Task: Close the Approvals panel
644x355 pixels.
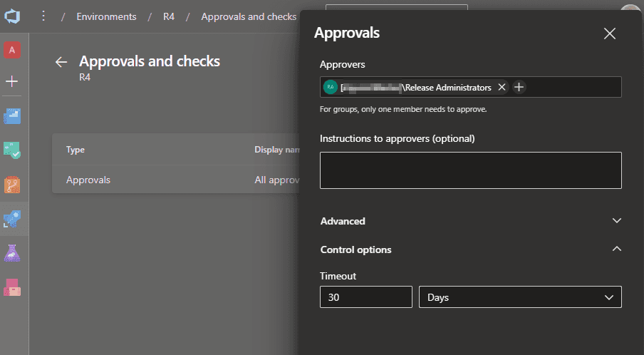Action: coord(609,34)
